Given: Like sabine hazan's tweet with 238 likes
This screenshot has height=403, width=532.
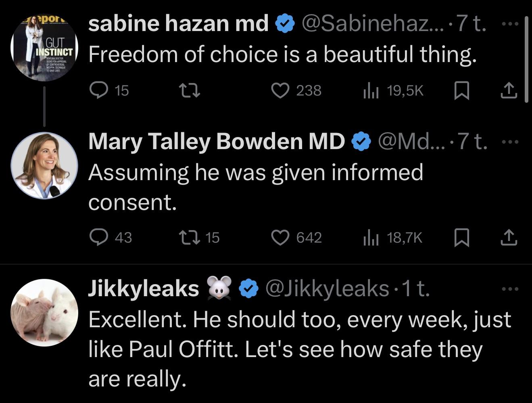Looking at the screenshot, I should pyautogui.click(x=280, y=91).
